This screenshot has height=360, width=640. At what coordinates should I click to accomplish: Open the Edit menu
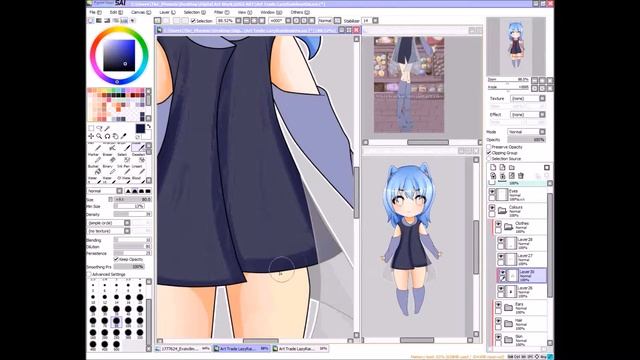[116, 12]
